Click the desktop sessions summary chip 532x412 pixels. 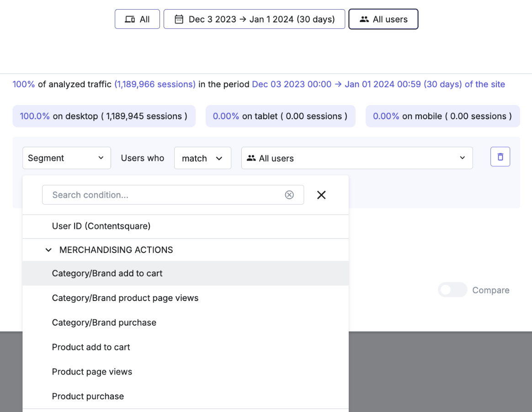point(104,116)
